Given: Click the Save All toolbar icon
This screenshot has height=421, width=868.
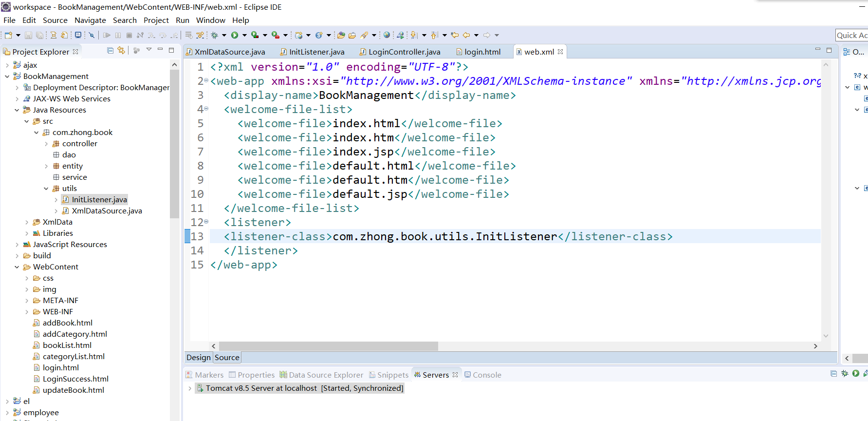Looking at the screenshot, I should (39, 35).
